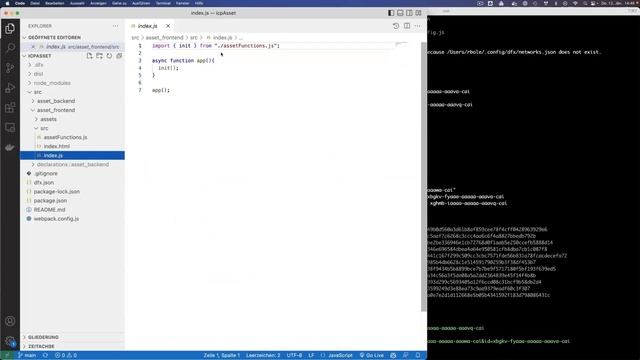Open the Accounts menu icon

[10, 321]
